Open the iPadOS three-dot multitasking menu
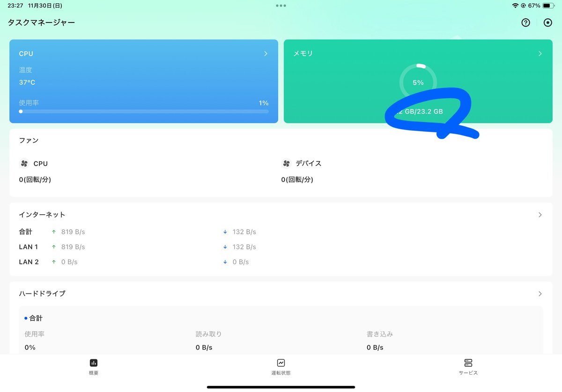 pyautogui.click(x=281, y=6)
